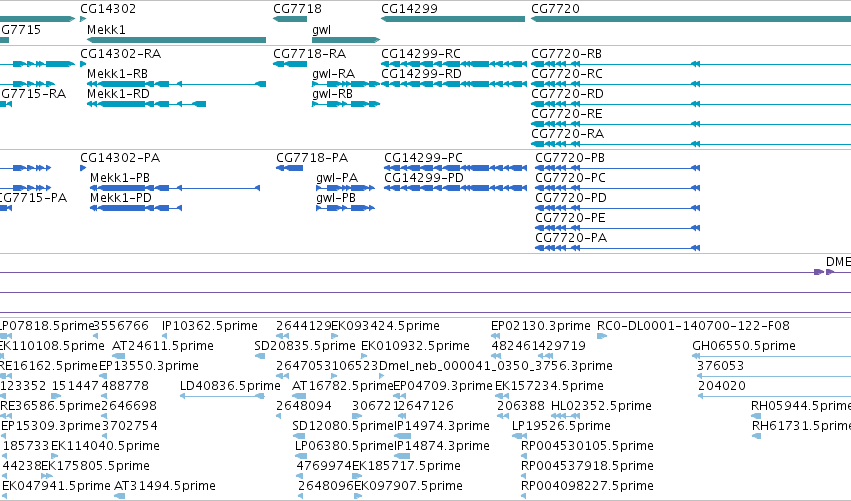Select protein CG7720-PE label
The width and height of the screenshot is (851, 501).
(x=570, y=218)
